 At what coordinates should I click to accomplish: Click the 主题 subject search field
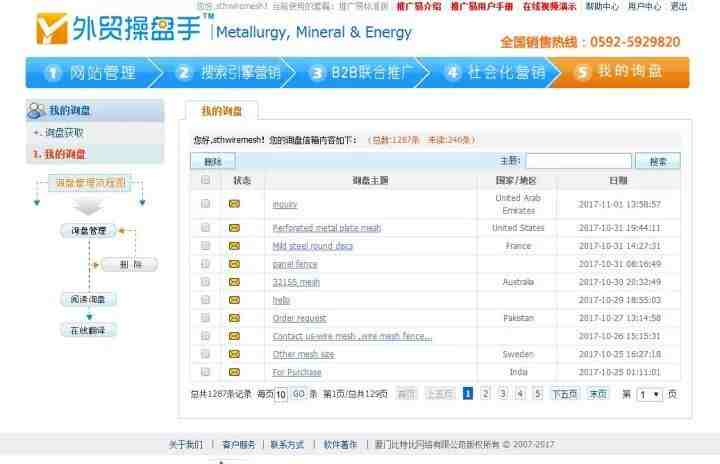[578, 161]
